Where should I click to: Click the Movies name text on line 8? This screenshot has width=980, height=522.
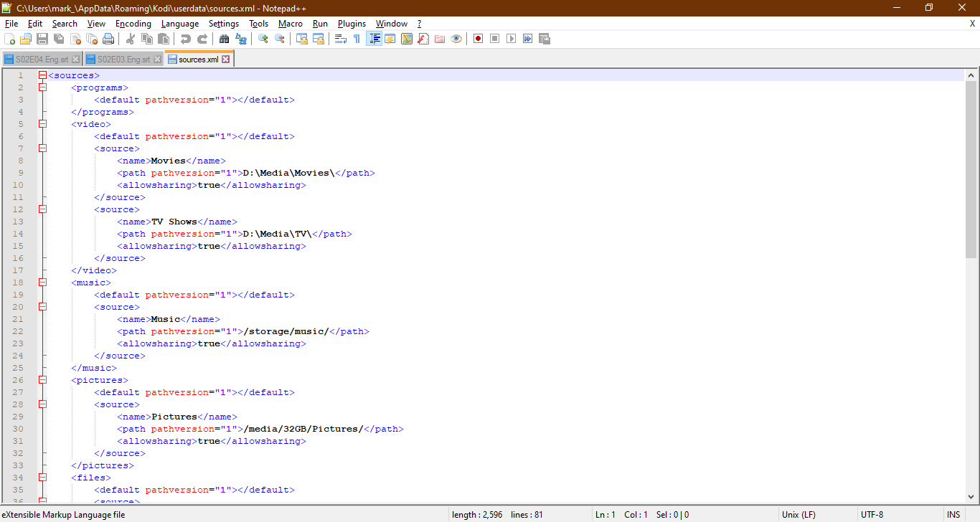168,161
